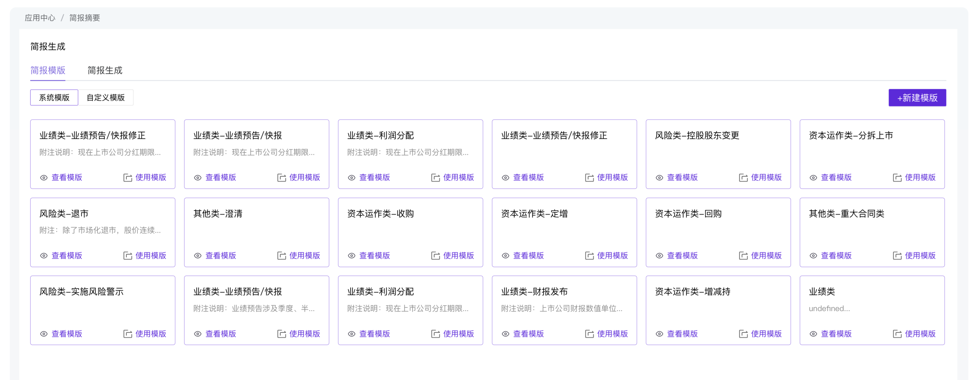Click the +新建模版 button
980x380 pixels.
click(x=917, y=98)
